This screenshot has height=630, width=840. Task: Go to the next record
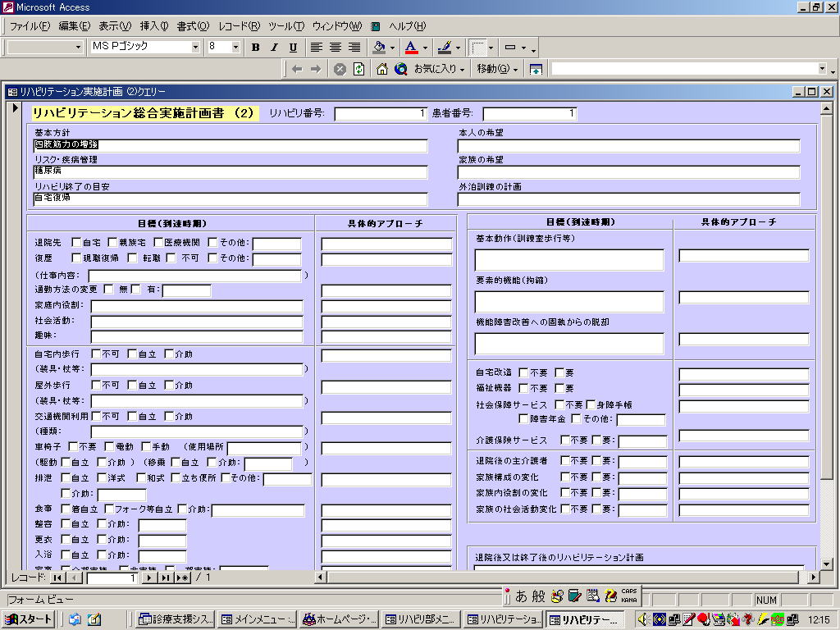coord(148,577)
